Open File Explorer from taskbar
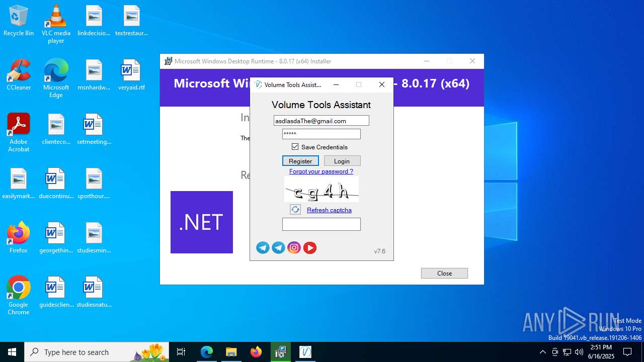This screenshot has width=644, height=362. [231, 352]
